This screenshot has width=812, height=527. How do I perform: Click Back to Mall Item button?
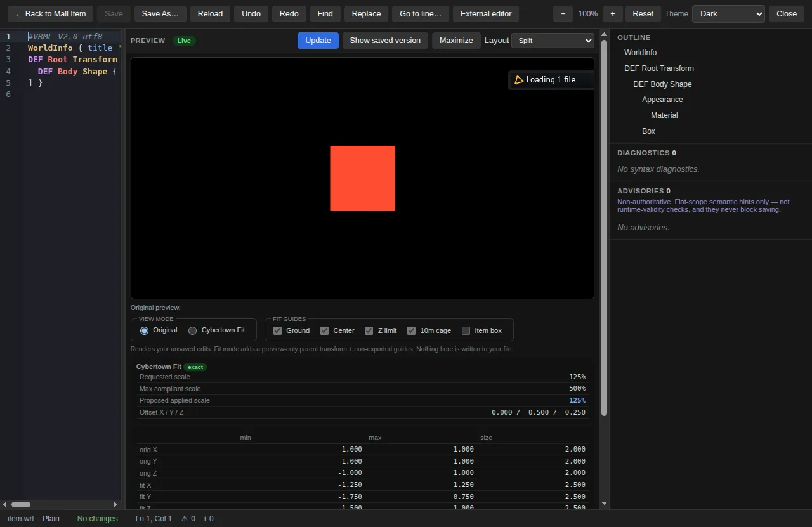point(51,14)
